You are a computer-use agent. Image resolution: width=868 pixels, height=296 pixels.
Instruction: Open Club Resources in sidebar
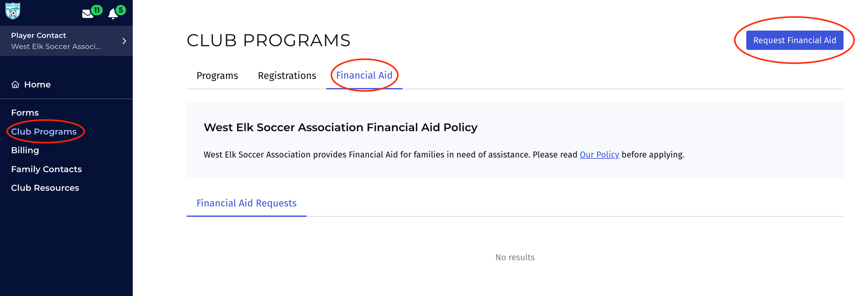[45, 188]
